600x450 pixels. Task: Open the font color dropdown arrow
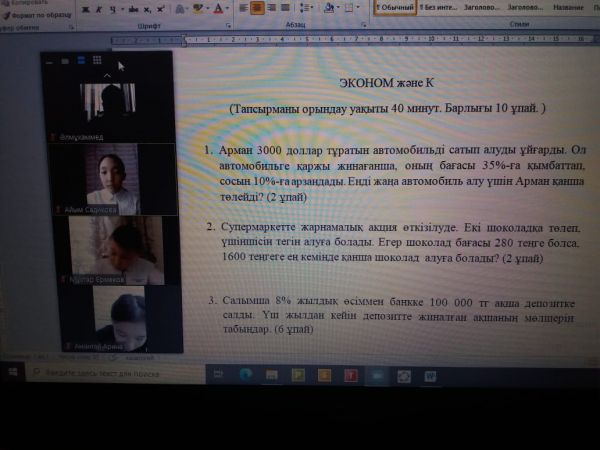coord(227,9)
